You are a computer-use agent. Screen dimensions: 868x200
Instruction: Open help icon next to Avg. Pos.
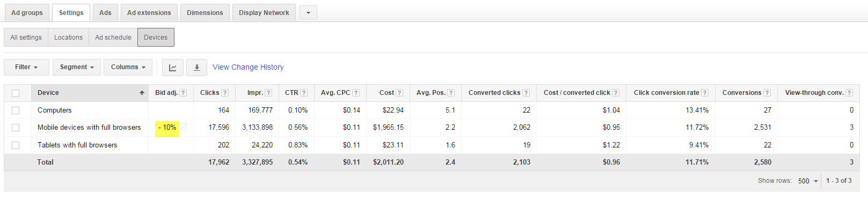(451, 93)
